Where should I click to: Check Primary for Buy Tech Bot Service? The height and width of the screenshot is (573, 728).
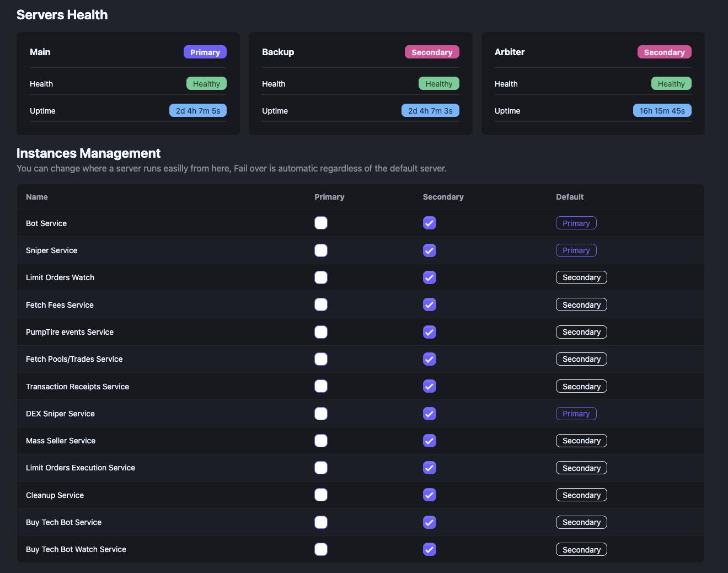click(321, 522)
